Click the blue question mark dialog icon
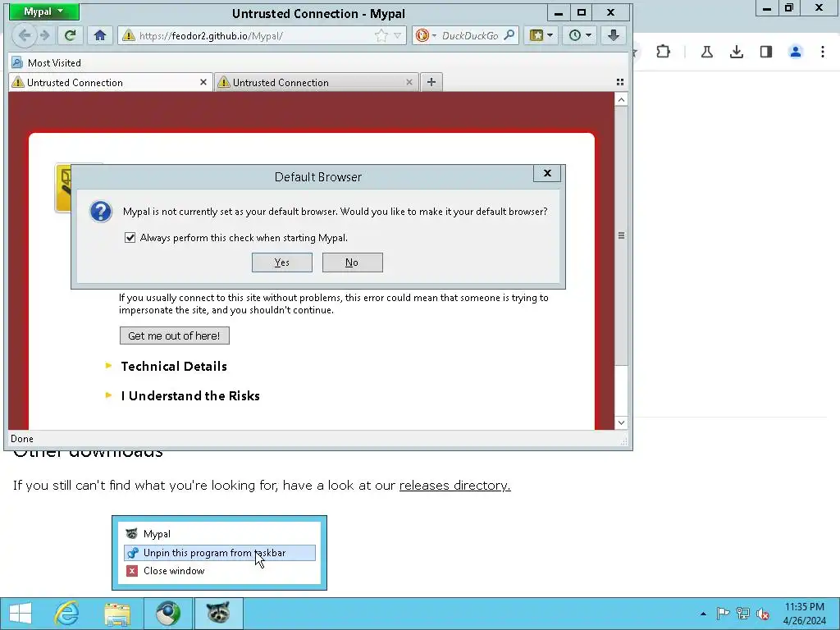Image resolution: width=840 pixels, height=630 pixels. coord(101,212)
